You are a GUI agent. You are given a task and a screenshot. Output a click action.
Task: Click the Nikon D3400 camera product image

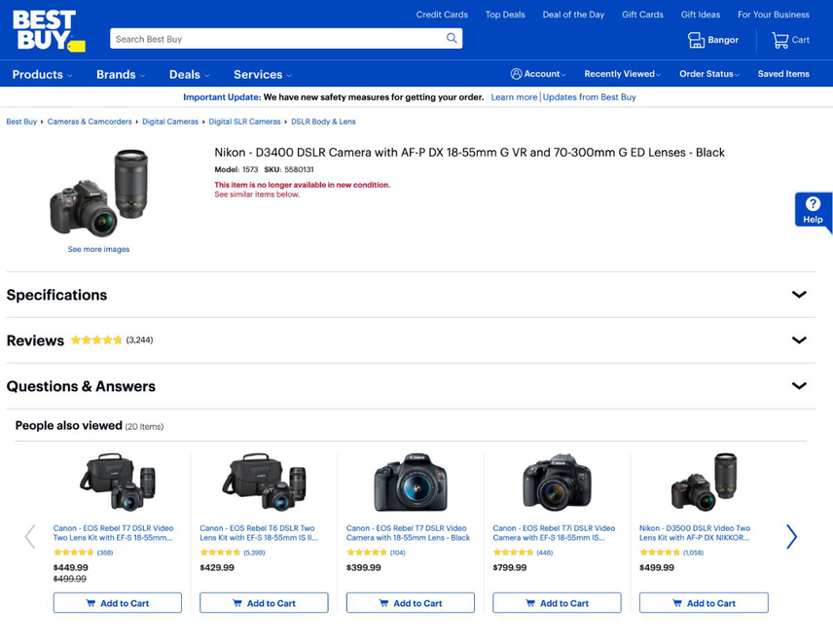pos(97,190)
